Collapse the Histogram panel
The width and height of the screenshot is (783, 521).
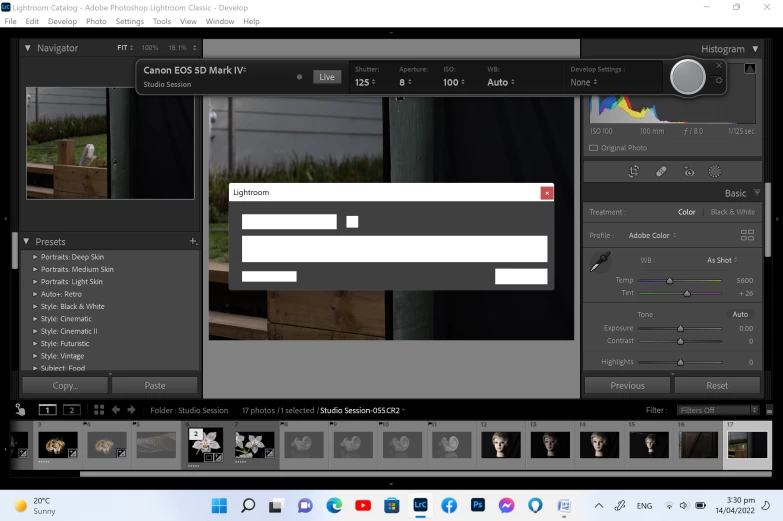756,49
